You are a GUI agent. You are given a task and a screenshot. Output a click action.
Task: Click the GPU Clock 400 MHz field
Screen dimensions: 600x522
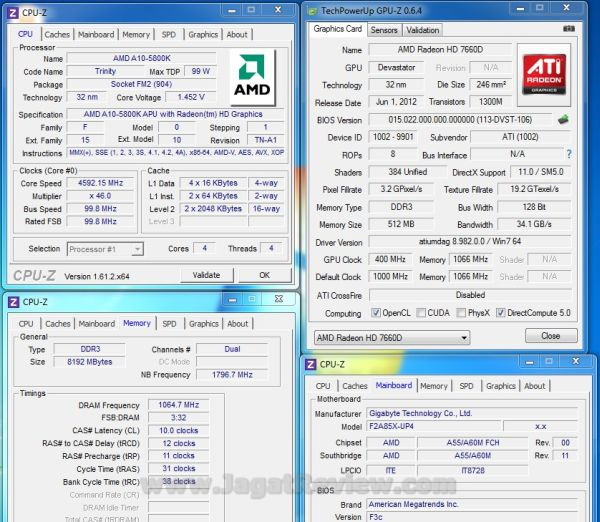click(x=390, y=259)
